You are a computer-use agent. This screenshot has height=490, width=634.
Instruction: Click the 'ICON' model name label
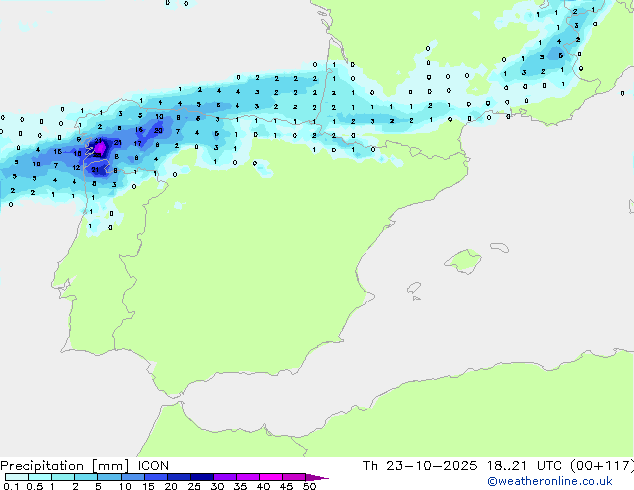(153, 466)
